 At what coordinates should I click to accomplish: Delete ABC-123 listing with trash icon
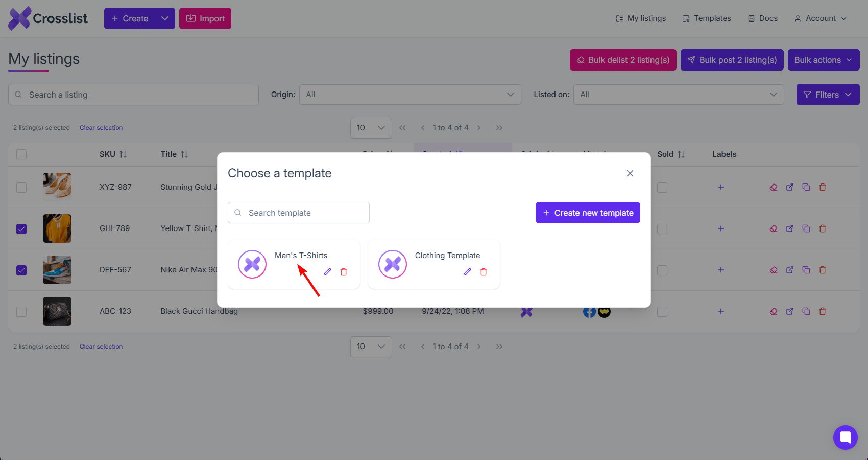click(x=823, y=311)
